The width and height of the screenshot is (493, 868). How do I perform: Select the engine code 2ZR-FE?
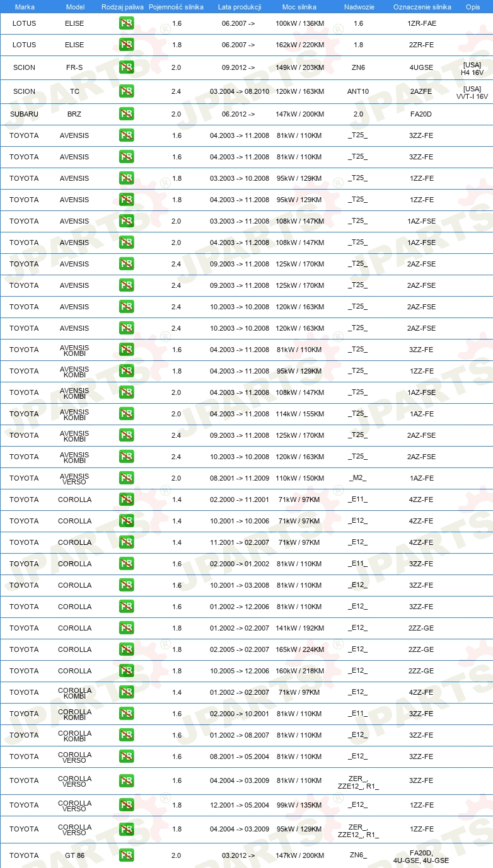pyautogui.click(x=421, y=45)
